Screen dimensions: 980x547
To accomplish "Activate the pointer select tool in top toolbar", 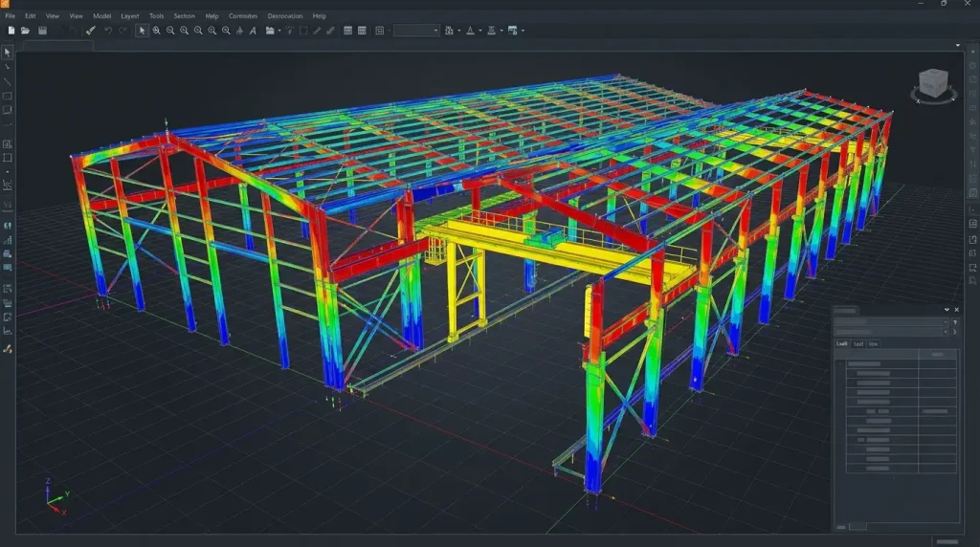I will [x=142, y=31].
